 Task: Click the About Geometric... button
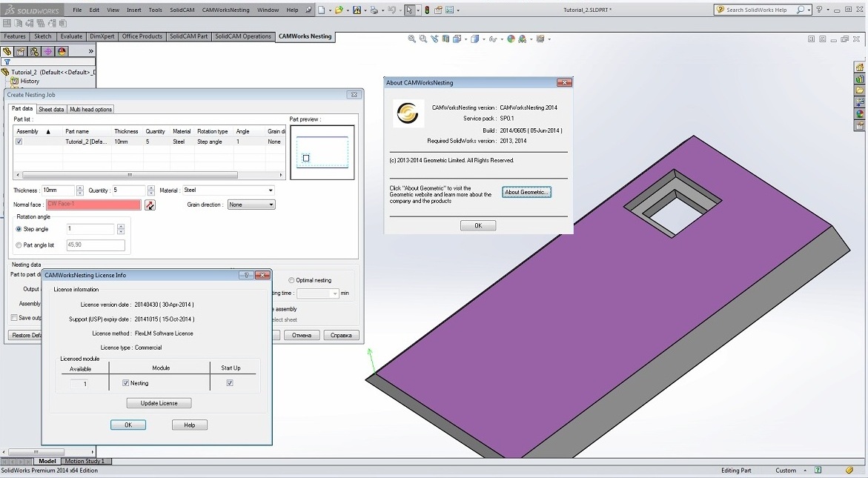pos(526,192)
